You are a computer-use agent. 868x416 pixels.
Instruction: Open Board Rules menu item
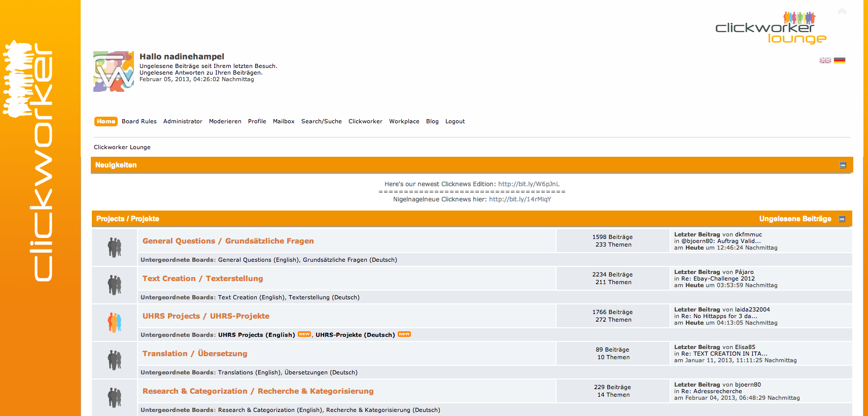139,121
